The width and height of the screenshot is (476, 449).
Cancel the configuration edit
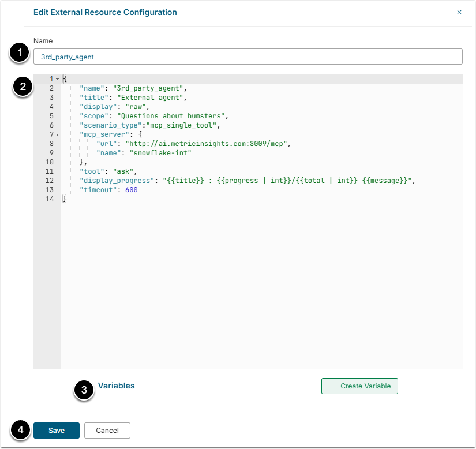pyautogui.click(x=107, y=431)
